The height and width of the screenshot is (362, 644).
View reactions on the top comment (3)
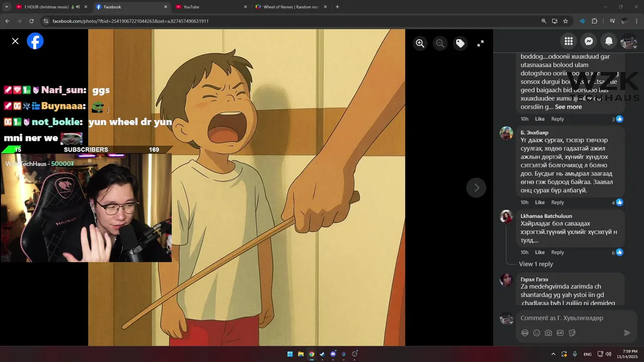tap(617, 119)
